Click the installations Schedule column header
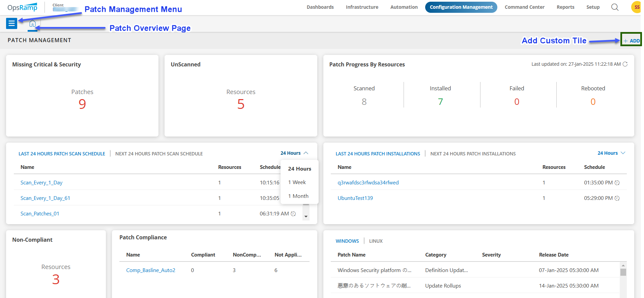Viewport: 644px width, 298px height. 594,167
